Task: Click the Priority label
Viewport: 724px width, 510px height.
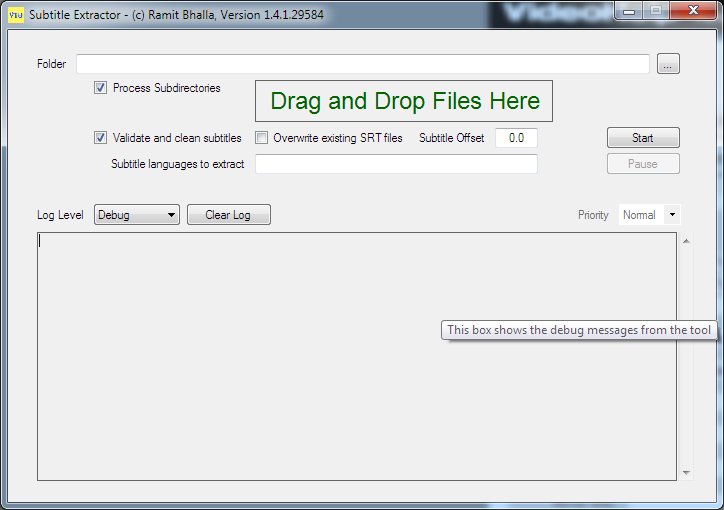Action: click(593, 215)
